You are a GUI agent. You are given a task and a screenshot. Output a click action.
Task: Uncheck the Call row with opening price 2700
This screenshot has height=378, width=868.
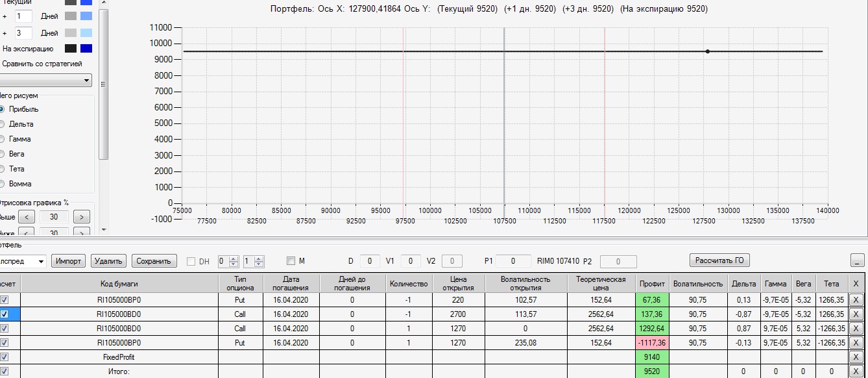click(5, 314)
